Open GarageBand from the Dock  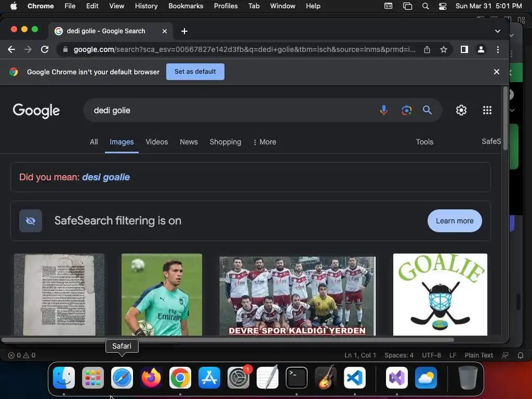(326, 378)
